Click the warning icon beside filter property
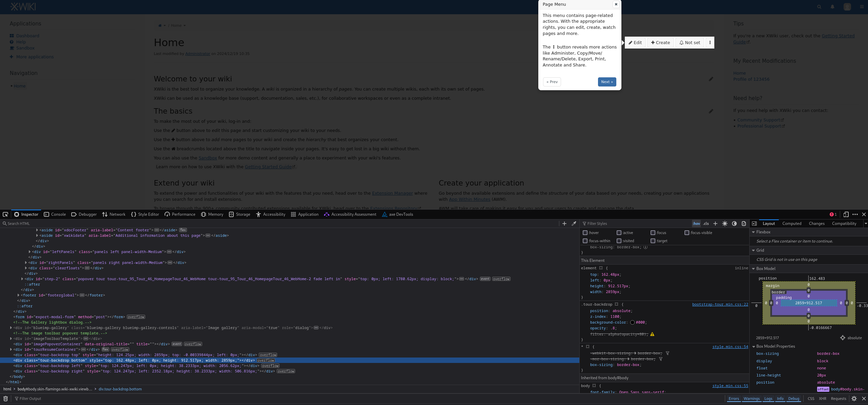Viewport: 868px width, 405px height. pyautogui.click(x=652, y=334)
